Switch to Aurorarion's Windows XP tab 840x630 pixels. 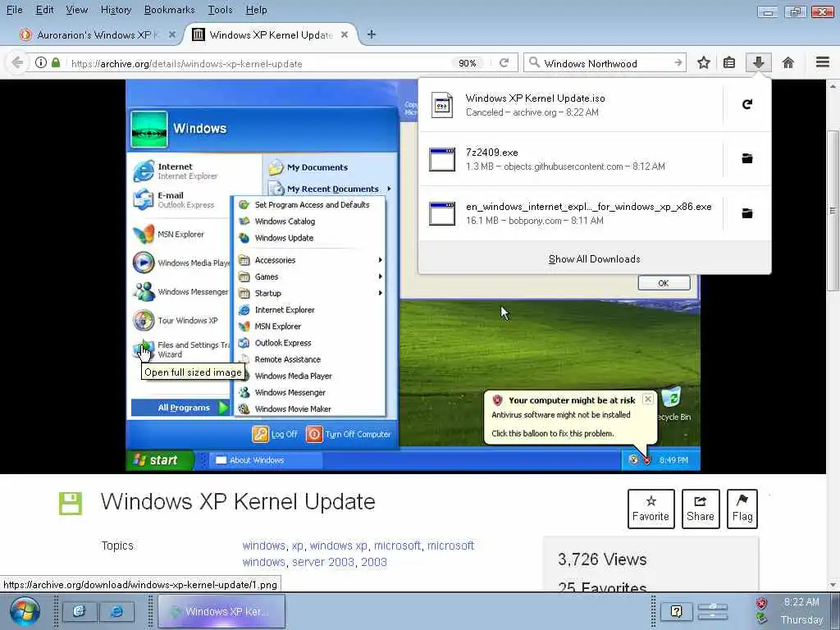(x=98, y=34)
